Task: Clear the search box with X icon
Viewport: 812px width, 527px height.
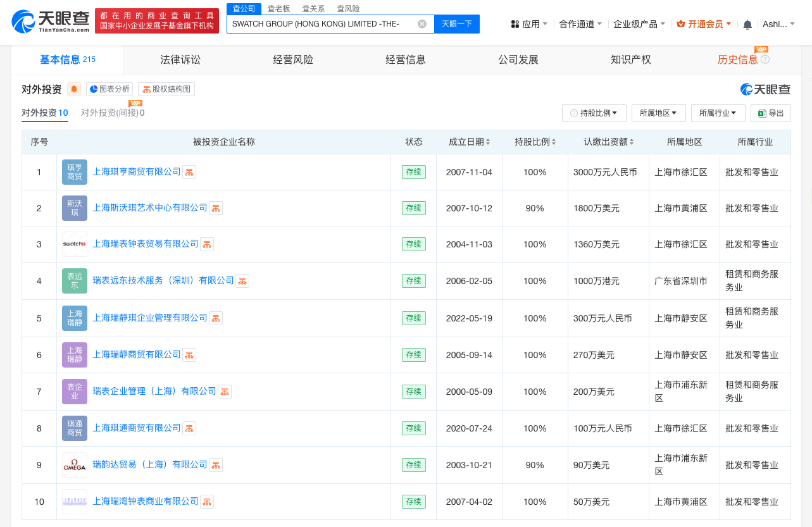Action: (x=422, y=24)
